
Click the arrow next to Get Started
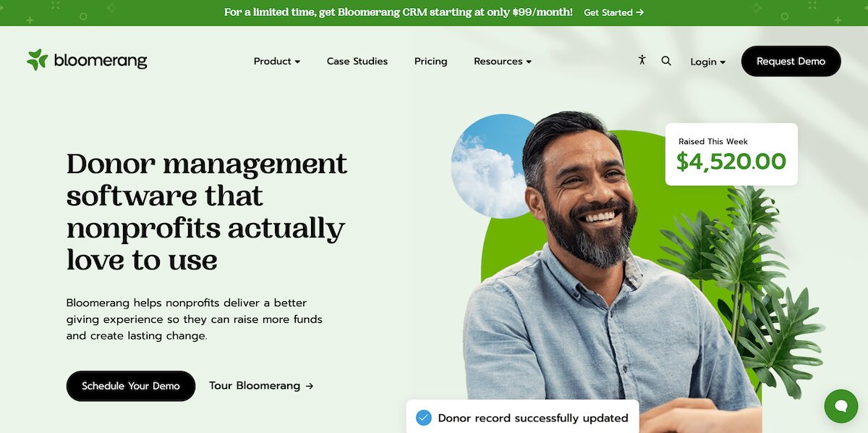pos(639,12)
